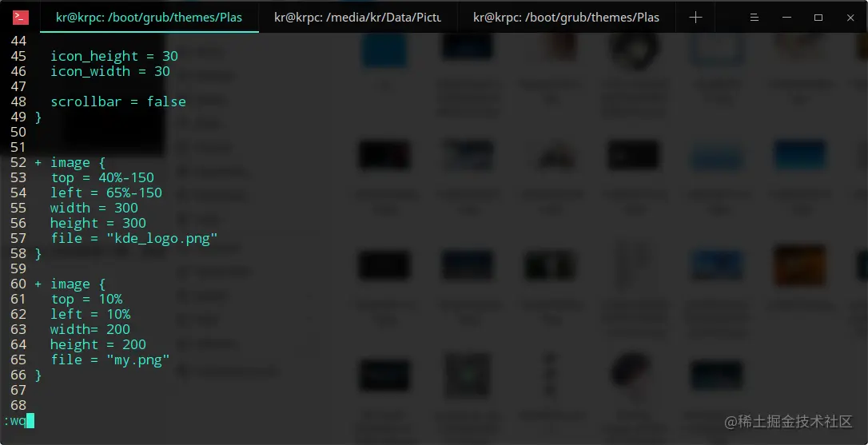Click the file = "my.png" line

click(x=110, y=360)
